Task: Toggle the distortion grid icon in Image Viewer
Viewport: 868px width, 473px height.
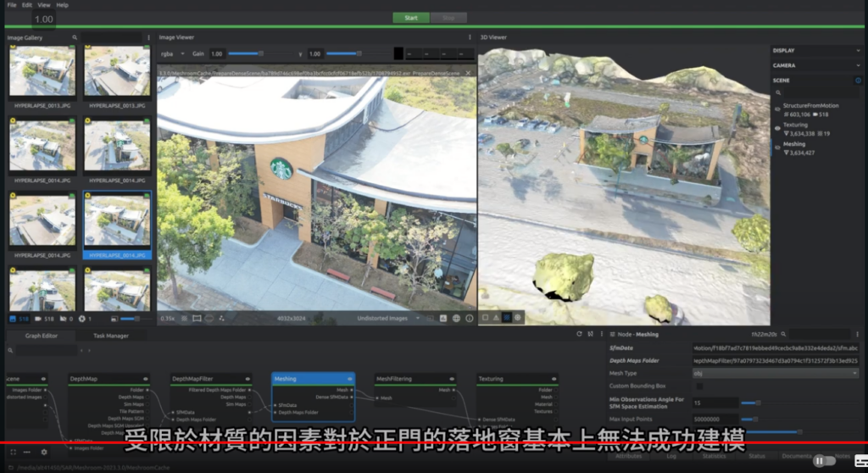Action: (197, 319)
